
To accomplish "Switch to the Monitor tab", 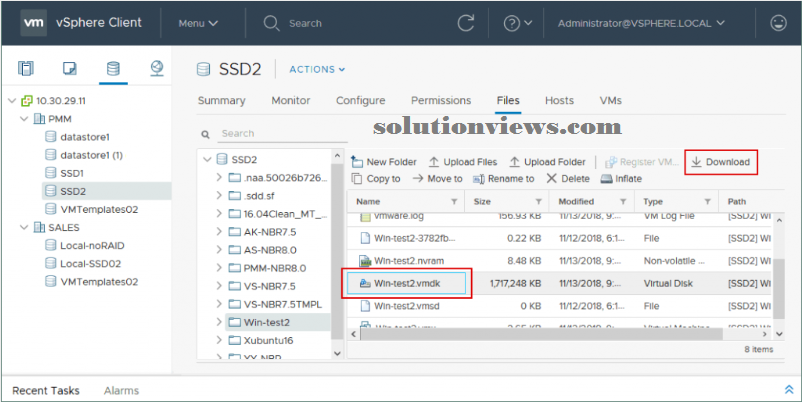I will point(291,101).
